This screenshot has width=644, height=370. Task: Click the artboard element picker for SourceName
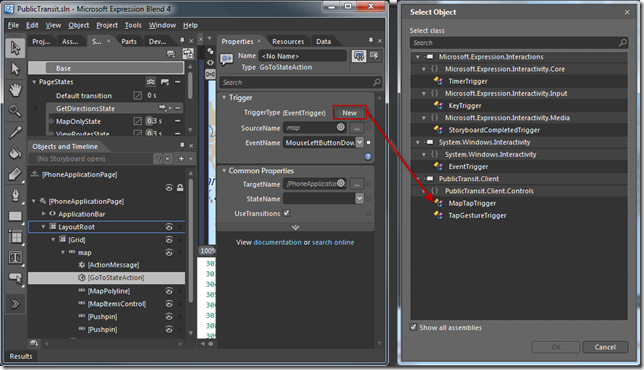click(340, 127)
